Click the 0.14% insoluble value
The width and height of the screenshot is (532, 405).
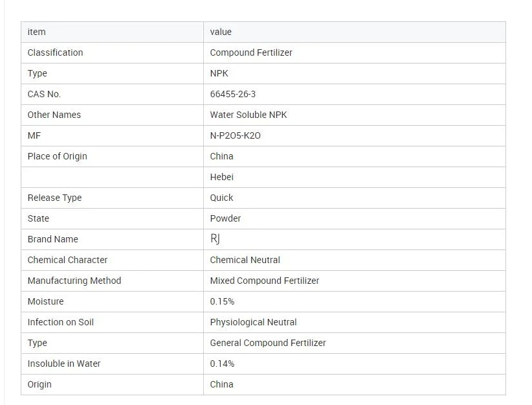(x=222, y=364)
